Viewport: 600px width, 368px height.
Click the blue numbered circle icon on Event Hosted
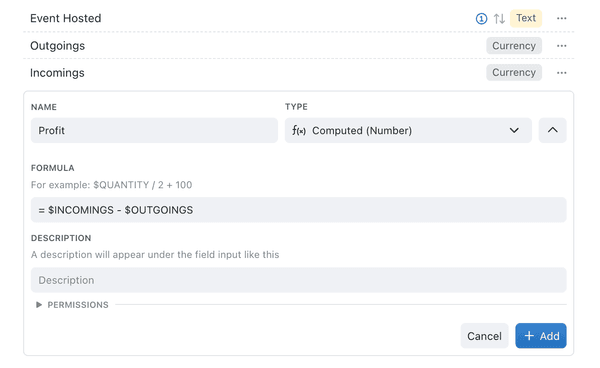tap(481, 18)
